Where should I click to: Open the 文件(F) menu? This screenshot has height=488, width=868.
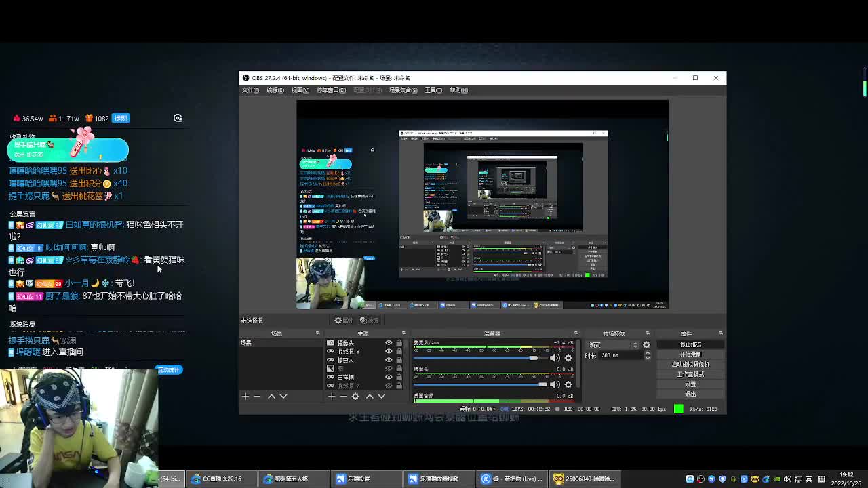(250, 90)
